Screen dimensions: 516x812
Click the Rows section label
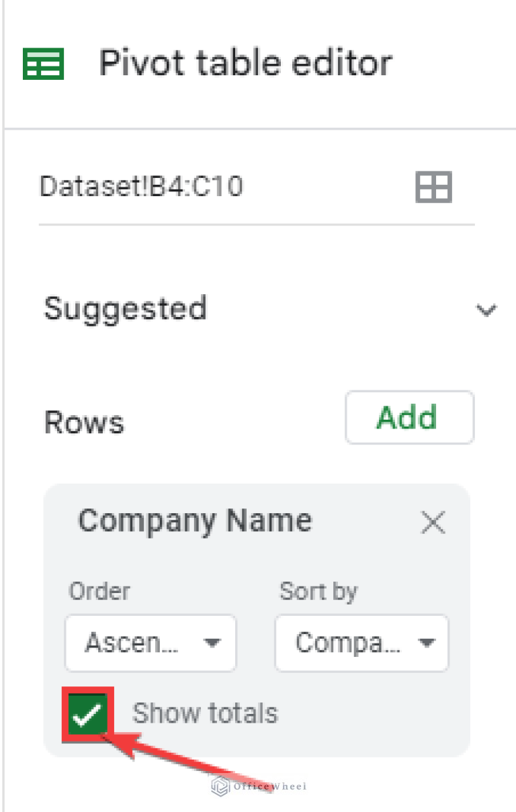coord(83,422)
